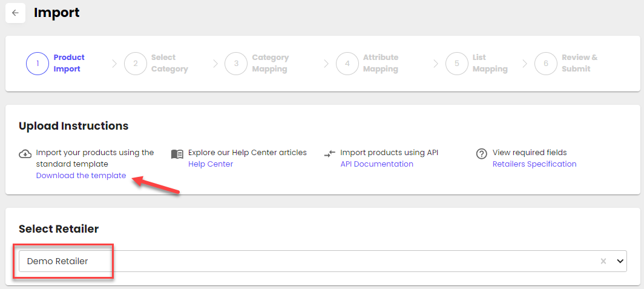Go to step 4 Attribute Mapping

click(380, 63)
